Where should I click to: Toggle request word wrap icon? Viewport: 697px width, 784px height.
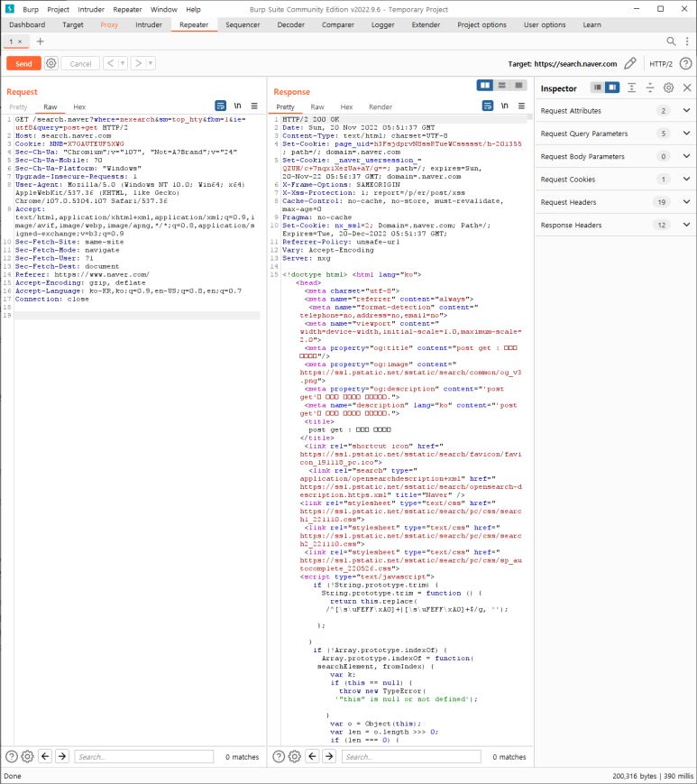(220, 106)
